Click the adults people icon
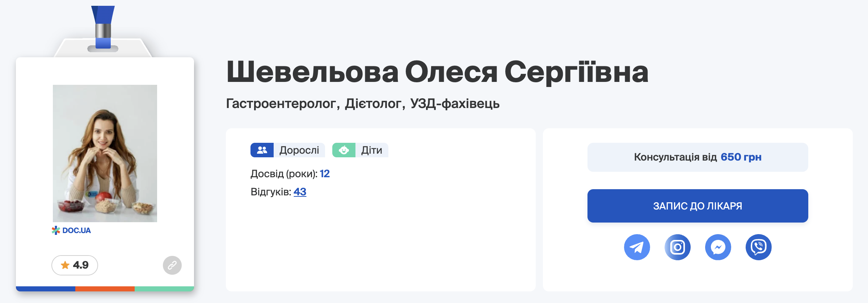 pos(262,150)
